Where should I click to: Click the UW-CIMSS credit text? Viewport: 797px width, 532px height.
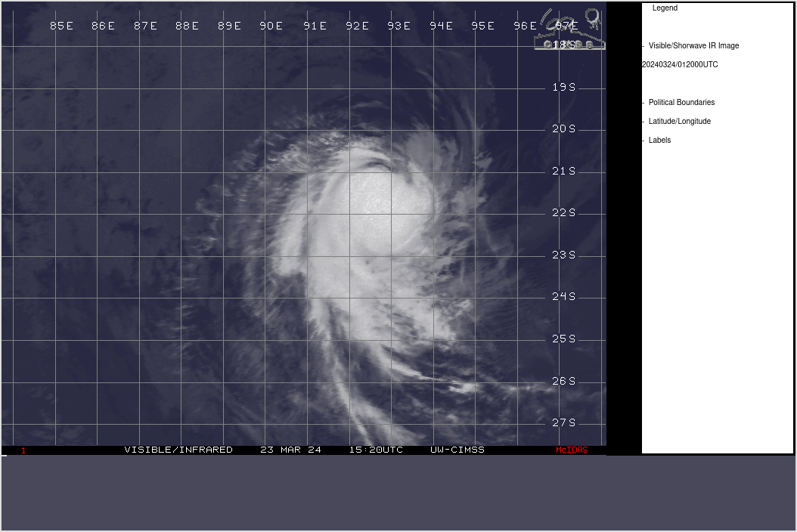(457, 450)
